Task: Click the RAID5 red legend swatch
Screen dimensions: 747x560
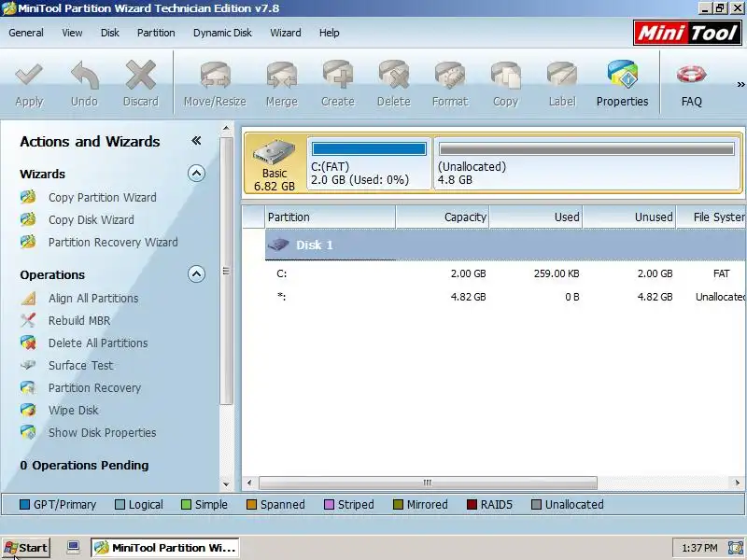Action: click(x=472, y=504)
